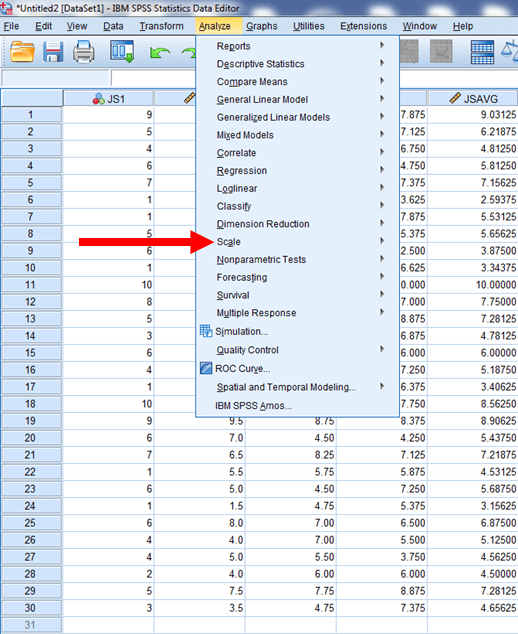Click the JSAVG cell showing 10.00000
Viewport: 518px width, 634px height.
click(x=473, y=285)
